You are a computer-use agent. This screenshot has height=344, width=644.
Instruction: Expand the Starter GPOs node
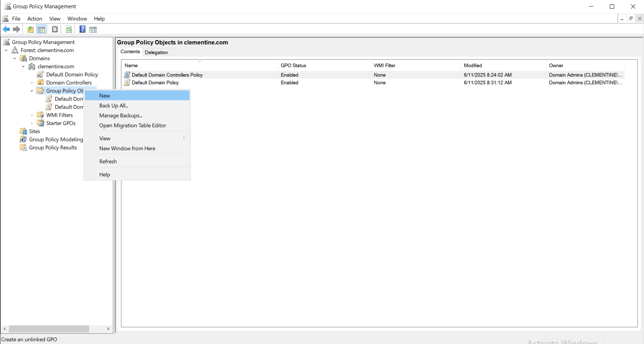[x=32, y=123]
